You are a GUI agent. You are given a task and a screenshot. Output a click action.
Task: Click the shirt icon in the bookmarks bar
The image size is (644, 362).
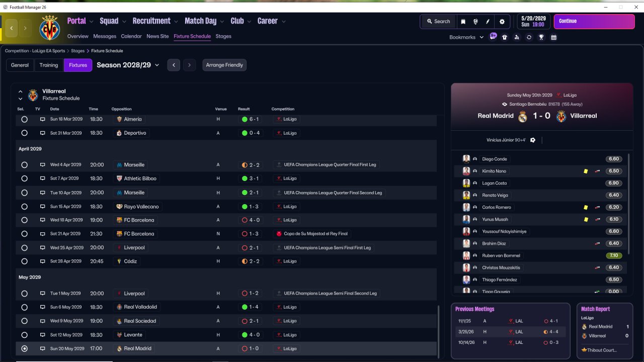click(505, 37)
